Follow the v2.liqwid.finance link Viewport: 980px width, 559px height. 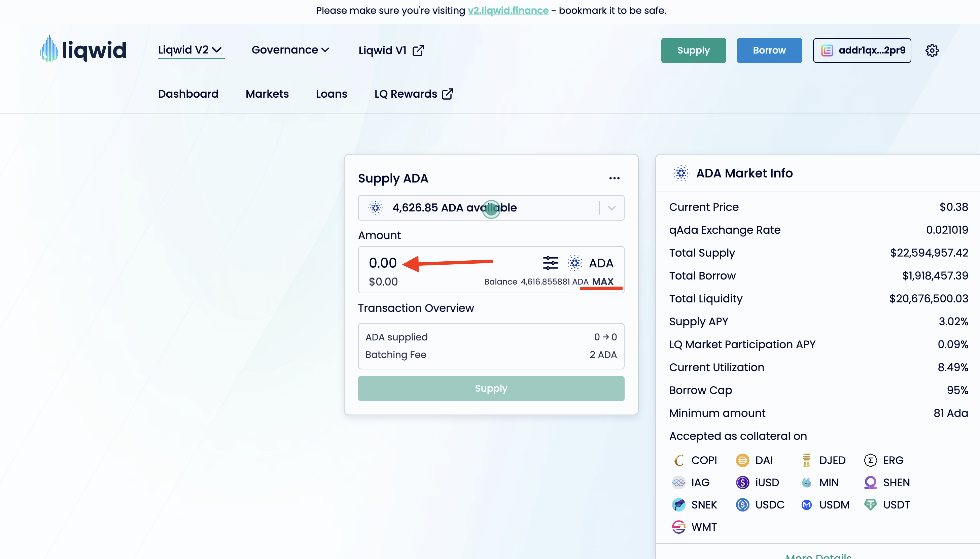coord(508,10)
